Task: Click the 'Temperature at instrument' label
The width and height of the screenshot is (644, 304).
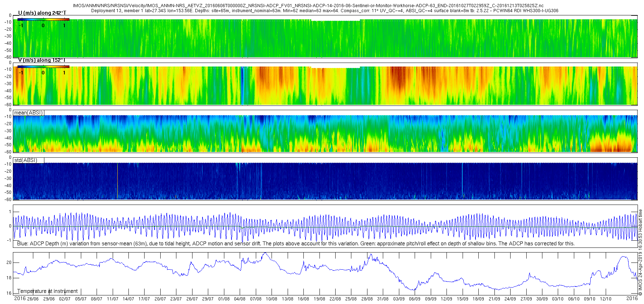Action: [x=48, y=291]
